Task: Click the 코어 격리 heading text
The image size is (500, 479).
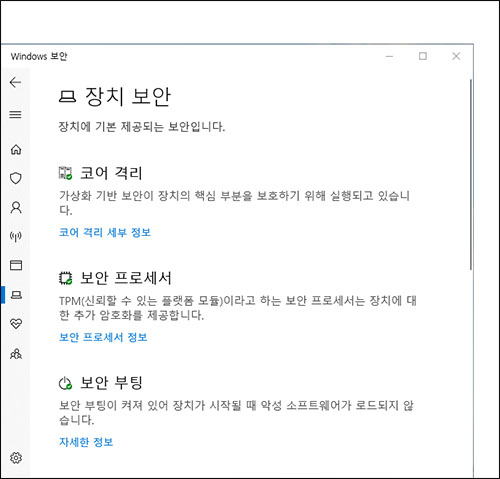Action: [x=111, y=173]
